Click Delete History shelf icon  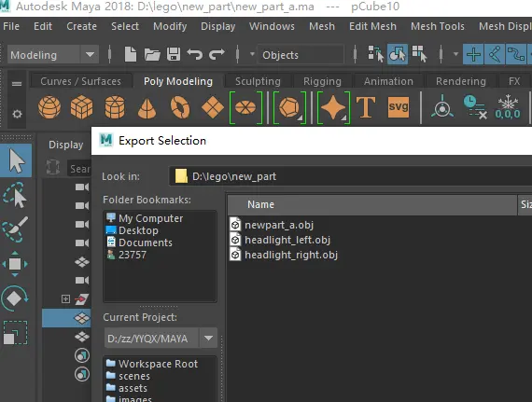tap(475, 107)
